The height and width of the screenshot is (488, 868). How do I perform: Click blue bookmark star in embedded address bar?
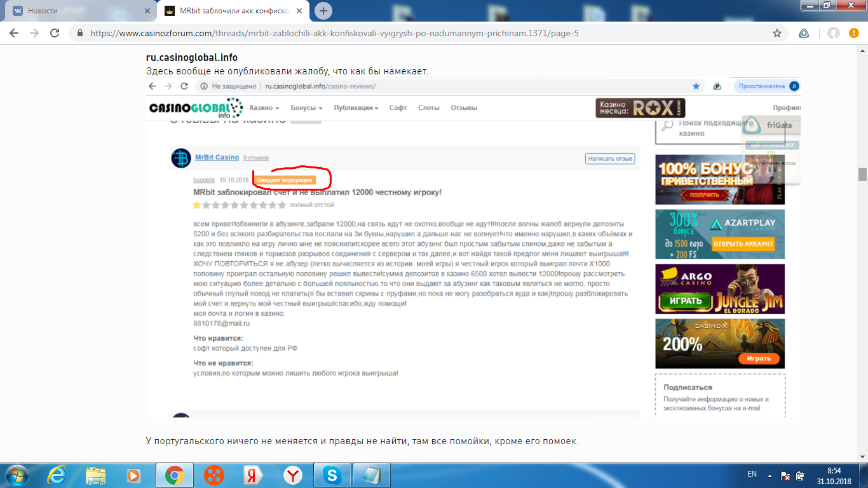click(x=696, y=86)
